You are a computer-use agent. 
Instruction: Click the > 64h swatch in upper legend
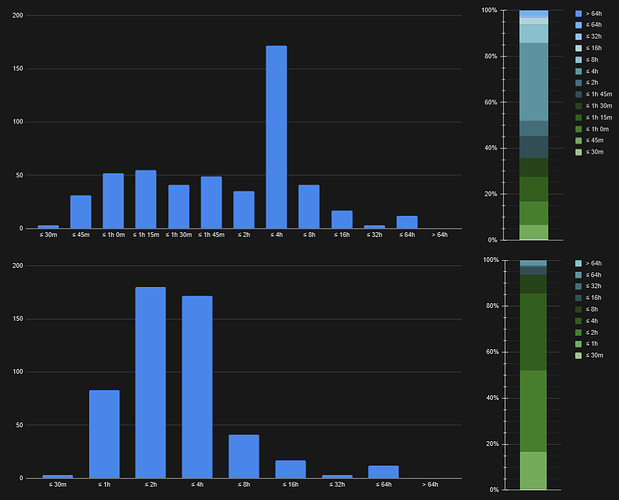579,14
